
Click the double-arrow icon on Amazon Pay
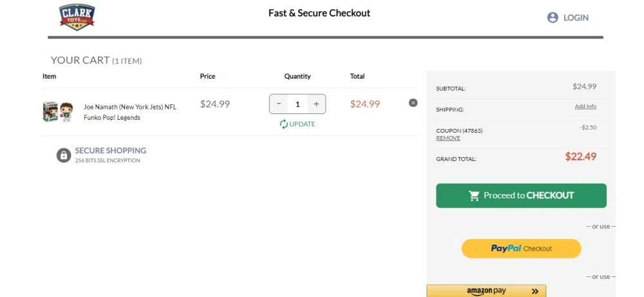[x=535, y=291]
